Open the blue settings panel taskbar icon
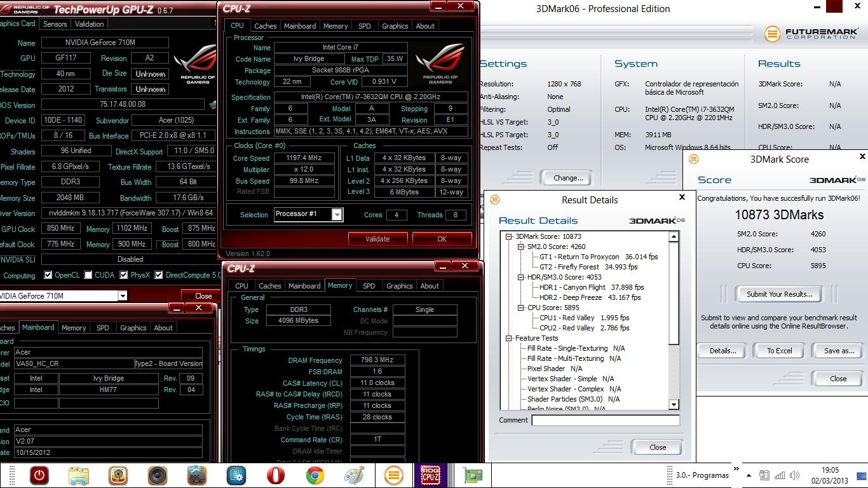This screenshot has height=488, width=868. tap(236, 475)
